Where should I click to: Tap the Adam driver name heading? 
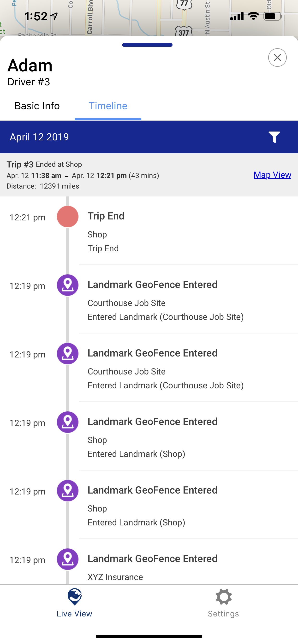pyautogui.click(x=30, y=65)
